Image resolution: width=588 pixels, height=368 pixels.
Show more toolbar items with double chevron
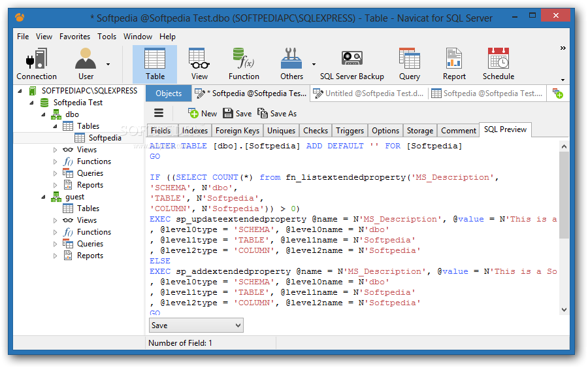pos(563,48)
